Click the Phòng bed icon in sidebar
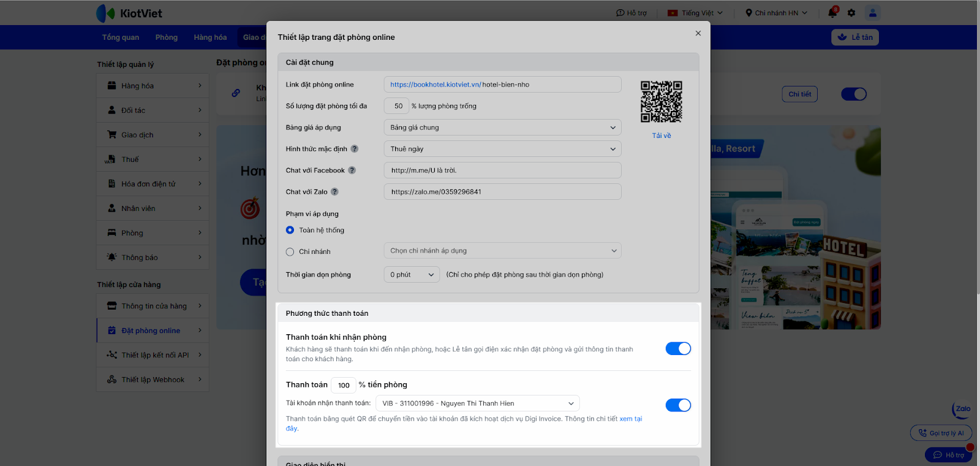This screenshot has width=980, height=466. pyautogui.click(x=111, y=233)
